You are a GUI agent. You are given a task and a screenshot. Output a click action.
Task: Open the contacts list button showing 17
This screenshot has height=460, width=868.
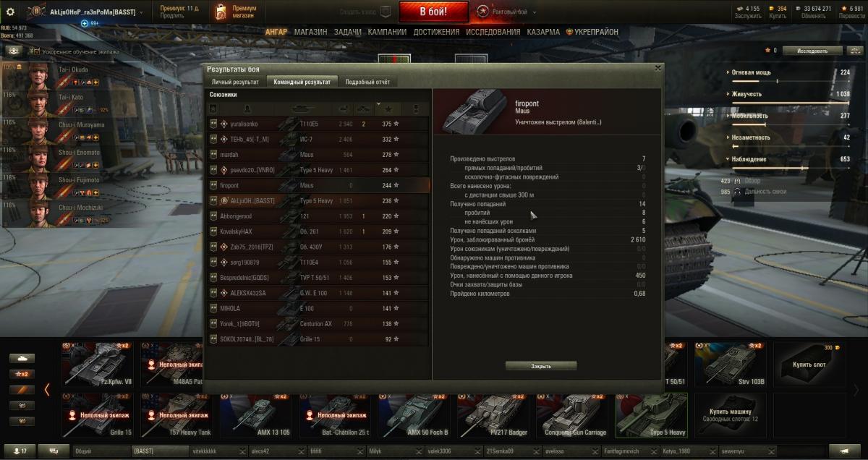(x=19, y=451)
